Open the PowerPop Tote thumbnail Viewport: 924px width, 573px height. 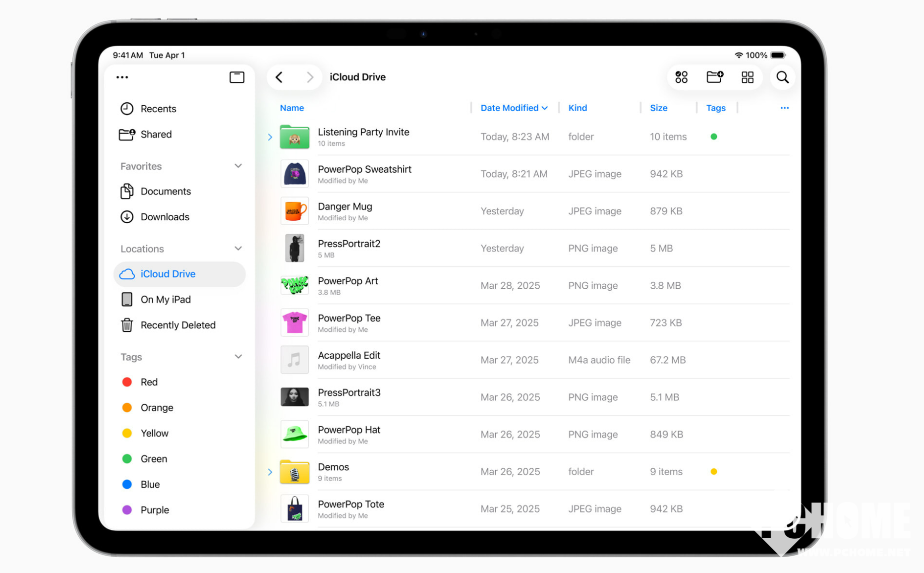click(294, 509)
